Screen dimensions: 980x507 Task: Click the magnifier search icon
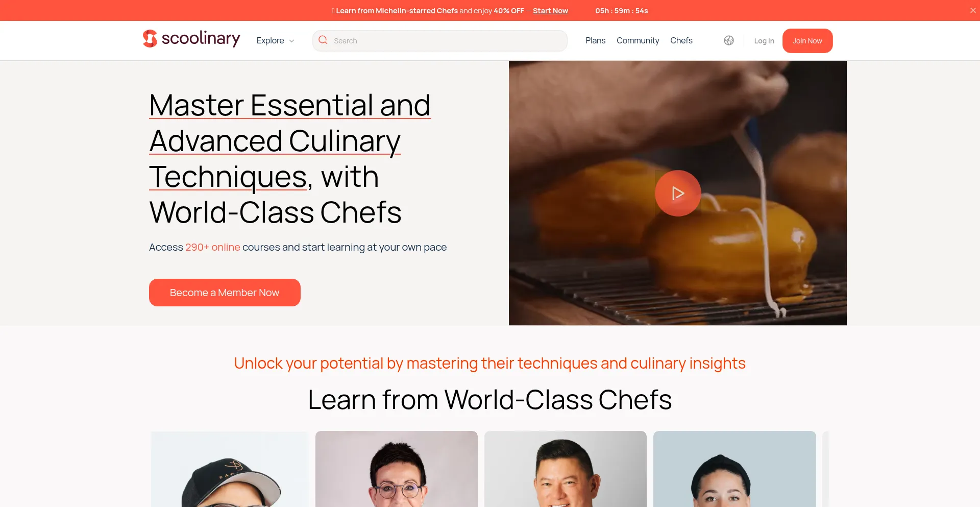coord(323,40)
